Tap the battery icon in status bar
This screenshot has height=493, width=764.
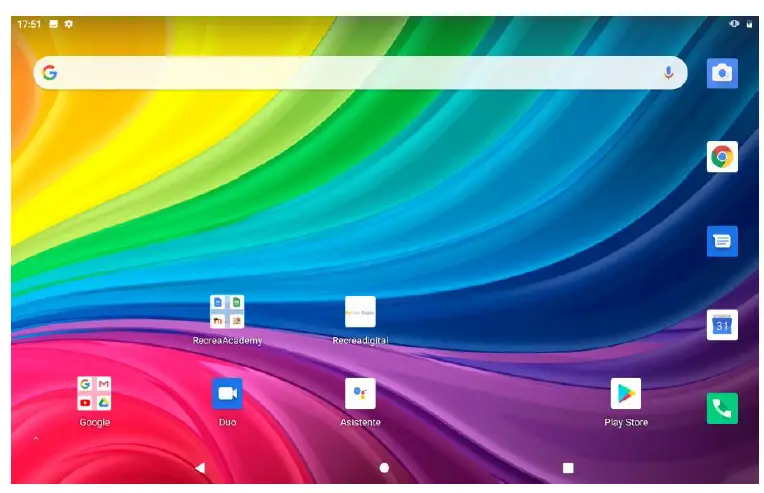point(749,24)
